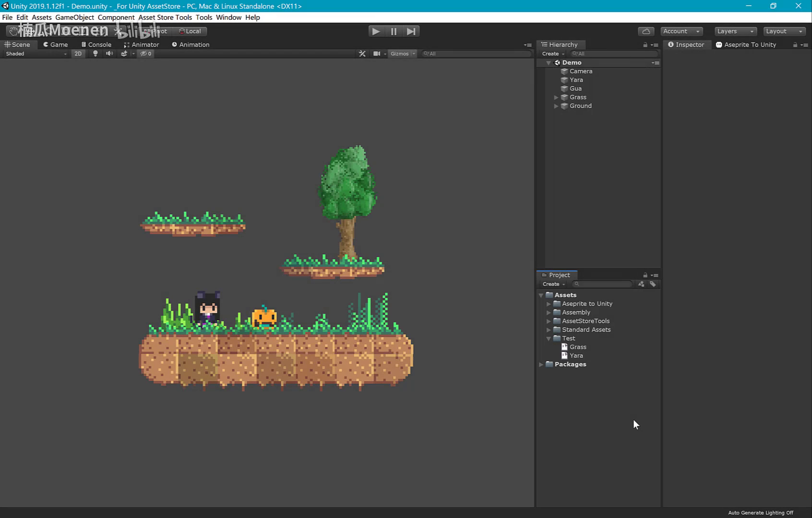Toggle 2D scene view mode
The height and width of the screenshot is (518, 812).
(x=78, y=54)
